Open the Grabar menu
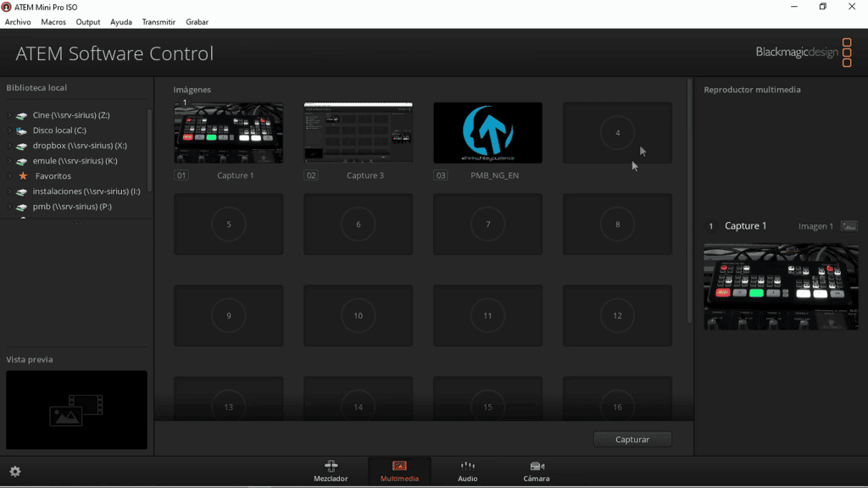The height and width of the screenshot is (488, 868). point(197,22)
